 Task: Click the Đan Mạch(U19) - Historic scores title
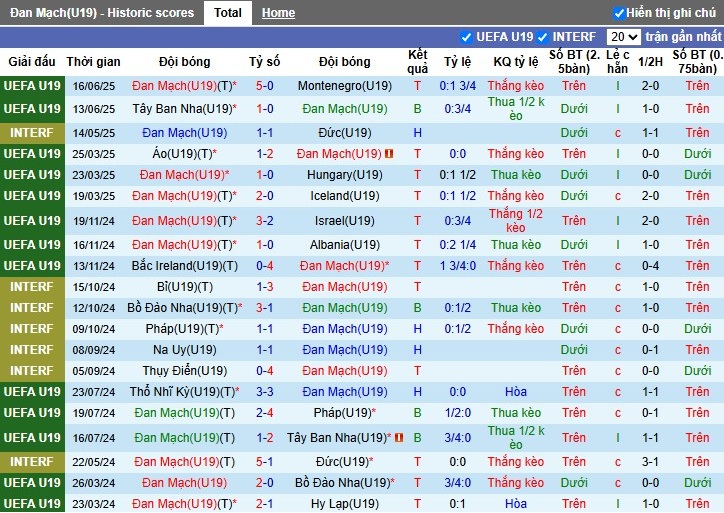point(102,13)
